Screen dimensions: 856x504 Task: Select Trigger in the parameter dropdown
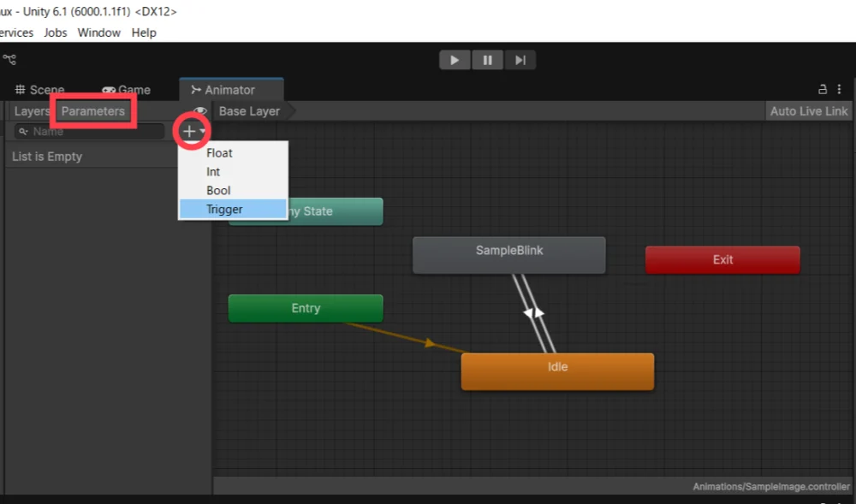pos(224,210)
